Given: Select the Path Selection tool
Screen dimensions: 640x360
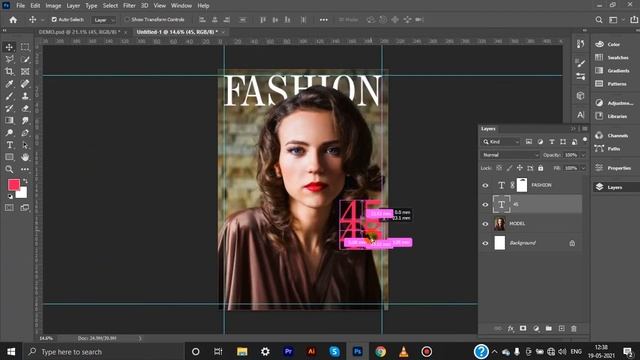Looking at the screenshot, I should pos(25,145).
